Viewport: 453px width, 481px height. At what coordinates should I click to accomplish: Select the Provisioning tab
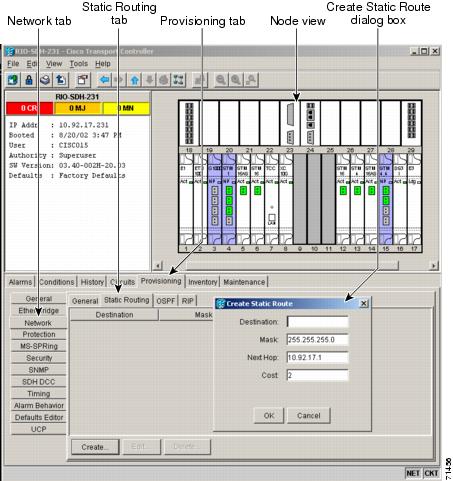click(x=161, y=281)
